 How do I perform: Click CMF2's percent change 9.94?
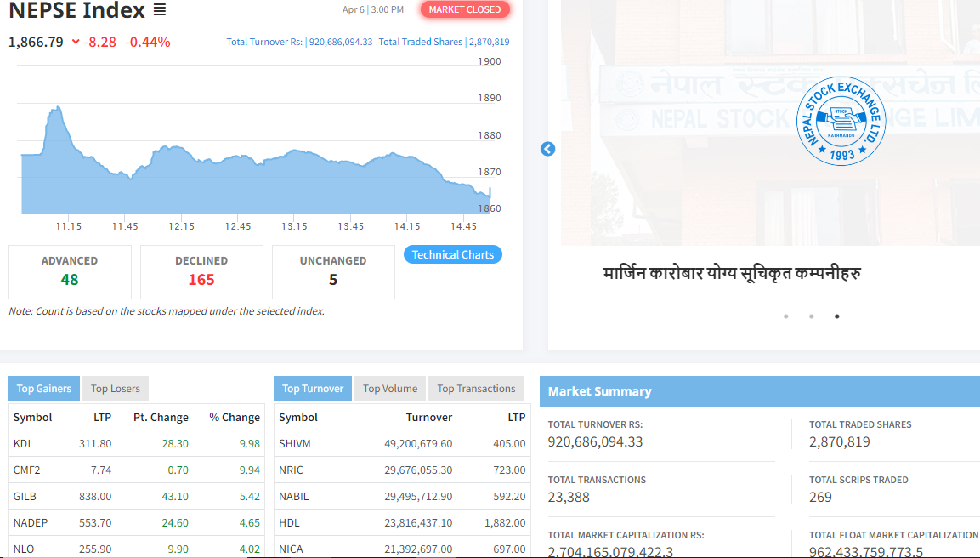coord(249,470)
